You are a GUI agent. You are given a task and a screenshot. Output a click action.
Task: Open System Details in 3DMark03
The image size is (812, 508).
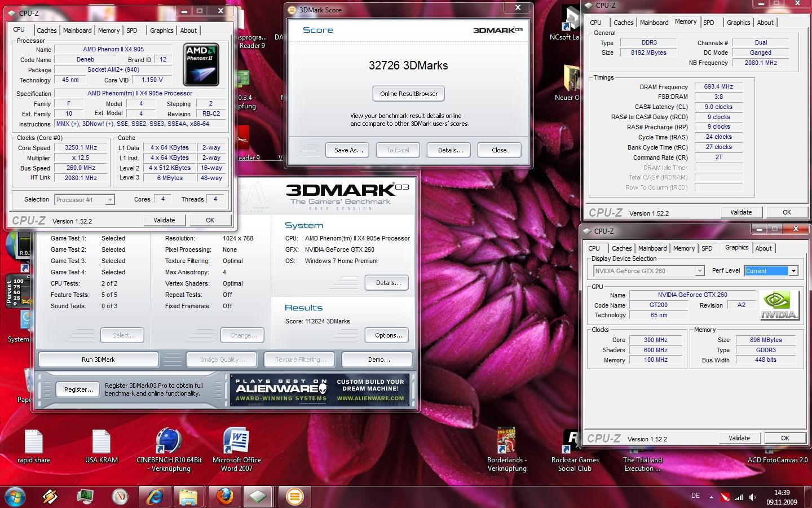(x=387, y=283)
